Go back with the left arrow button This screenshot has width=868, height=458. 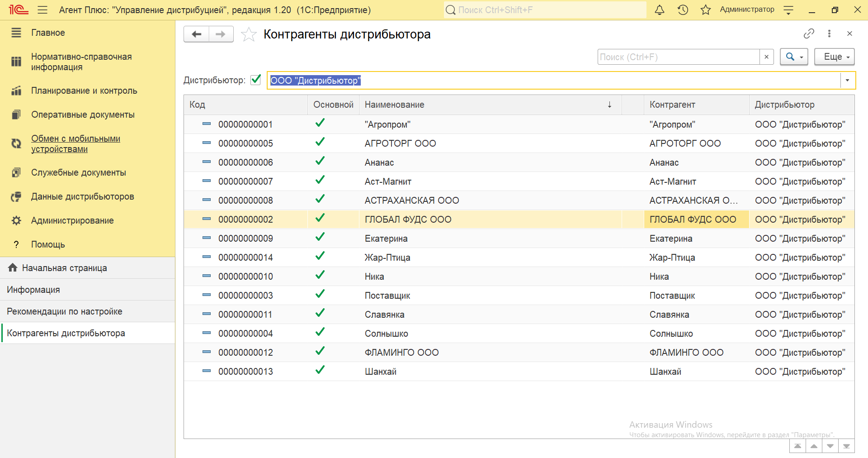click(x=196, y=34)
